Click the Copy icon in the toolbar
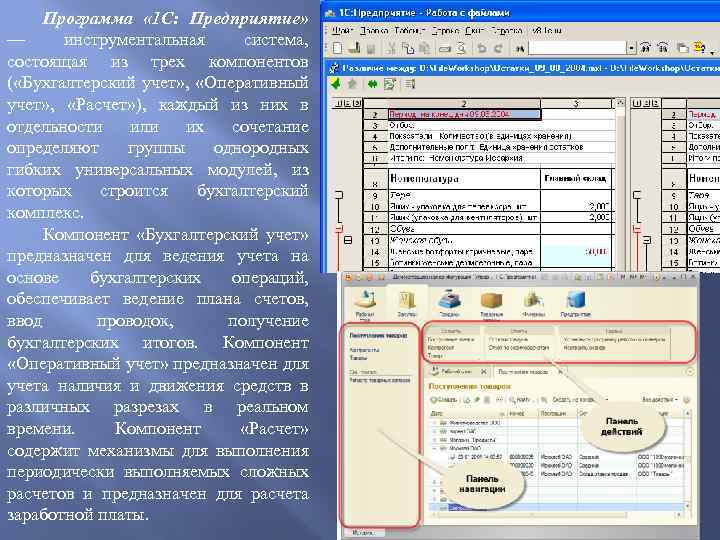 [x=408, y=48]
